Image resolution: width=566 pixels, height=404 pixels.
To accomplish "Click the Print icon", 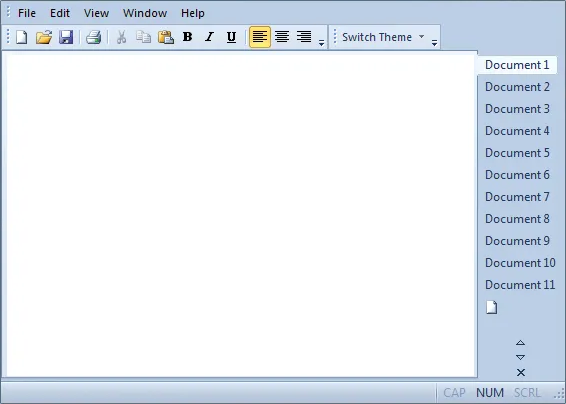I will tap(93, 37).
